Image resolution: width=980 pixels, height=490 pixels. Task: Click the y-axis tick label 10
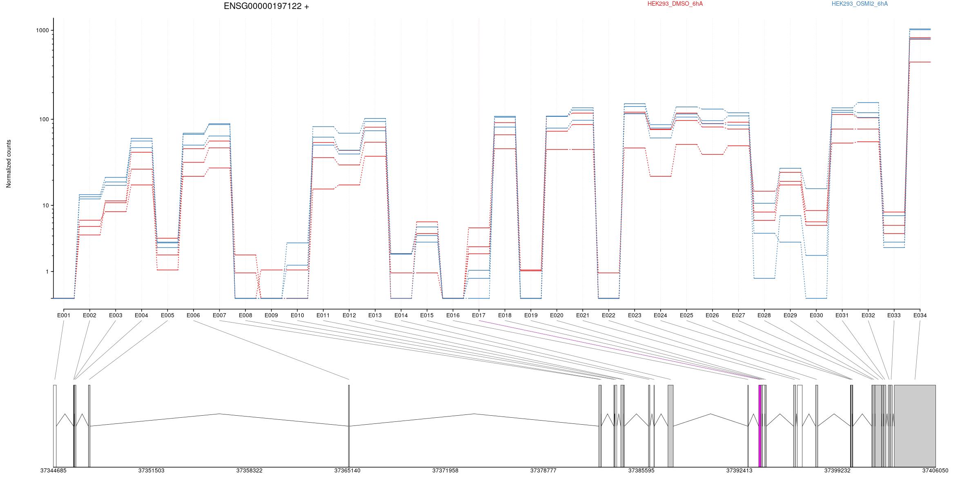pos(45,205)
